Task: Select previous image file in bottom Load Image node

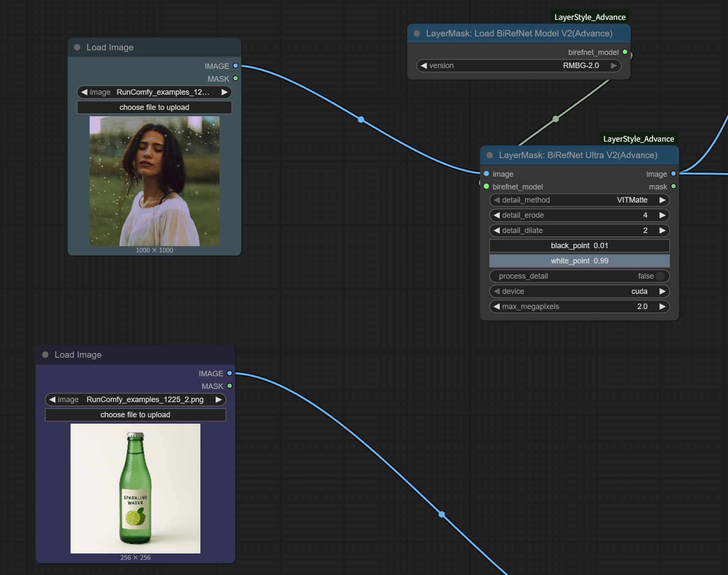Action: click(x=52, y=400)
